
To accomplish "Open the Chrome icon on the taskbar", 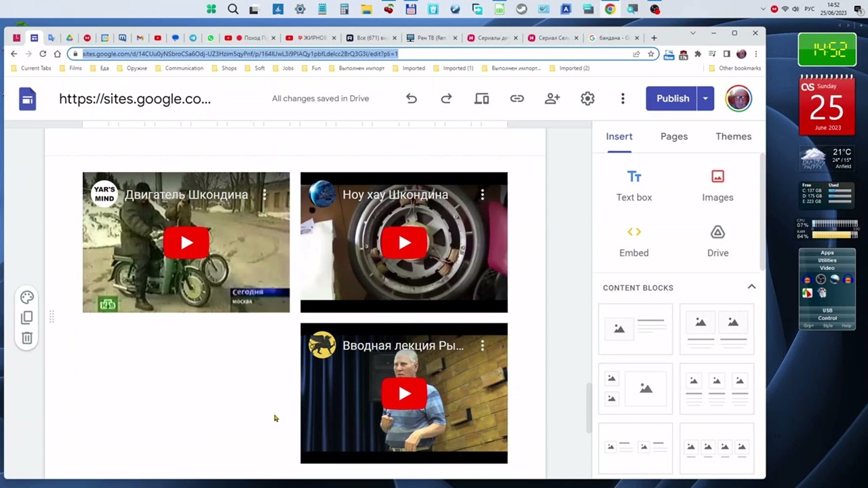I will pos(610,9).
